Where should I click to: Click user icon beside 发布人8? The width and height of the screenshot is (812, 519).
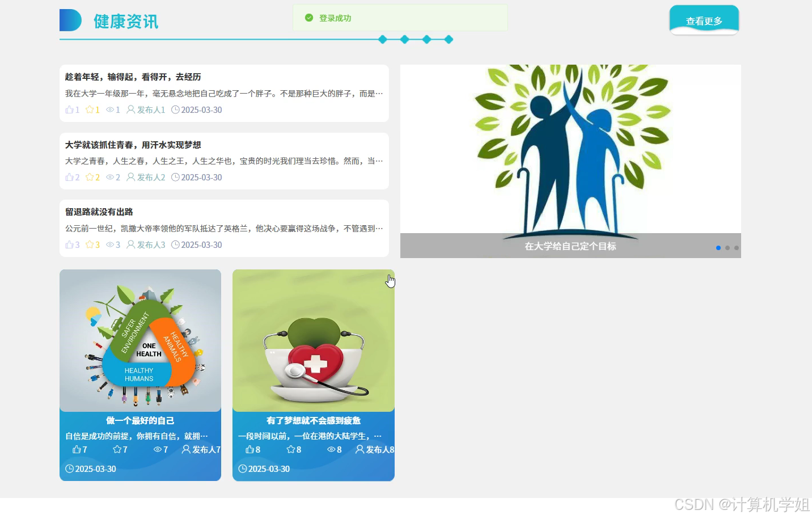pos(360,449)
